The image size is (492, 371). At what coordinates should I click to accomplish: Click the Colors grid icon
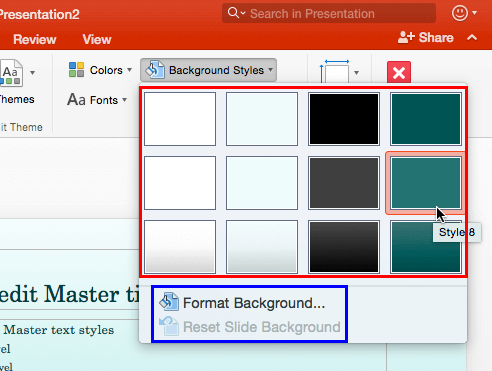click(76, 70)
